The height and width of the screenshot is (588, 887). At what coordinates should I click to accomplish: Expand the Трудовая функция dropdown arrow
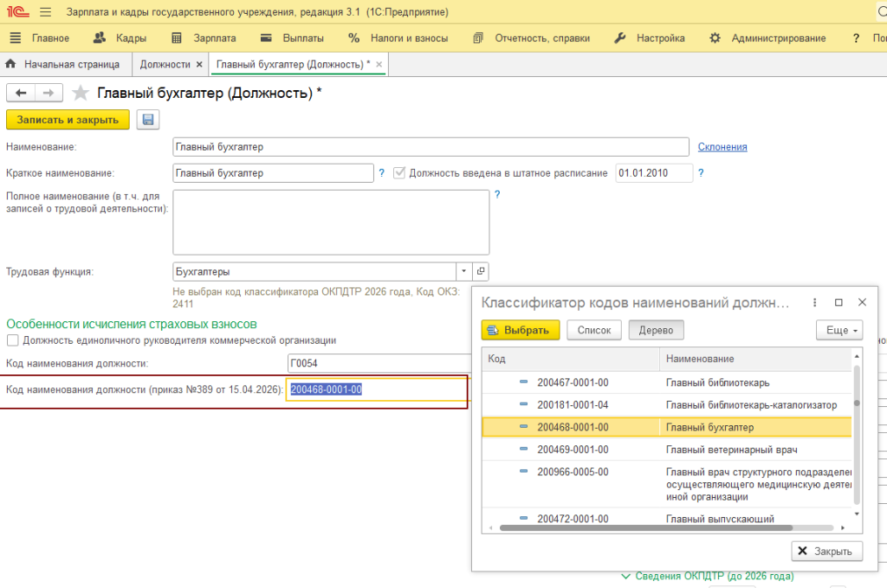[464, 271]
